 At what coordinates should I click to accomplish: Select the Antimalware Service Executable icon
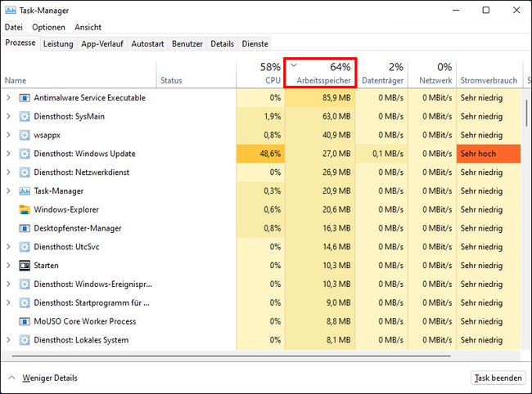pos(25,98)
